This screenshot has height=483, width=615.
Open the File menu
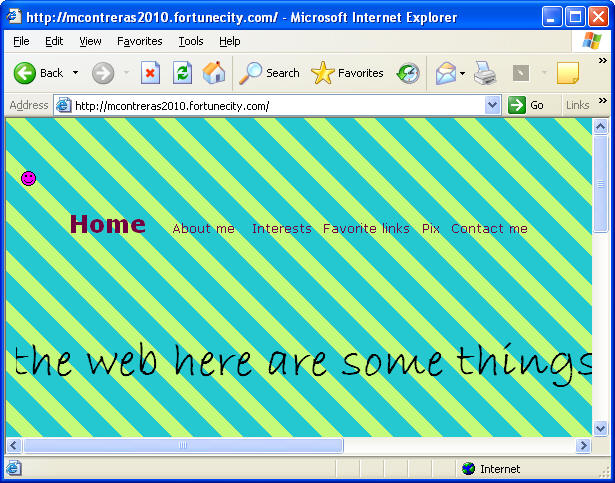pyautogui.click(x=21, y=41)
